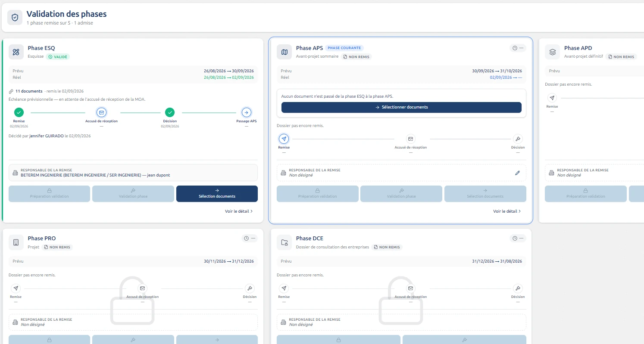The image size is (644, 344).
Task: Click the clock indicator on Phase DCE card
Action: point(518,238)
